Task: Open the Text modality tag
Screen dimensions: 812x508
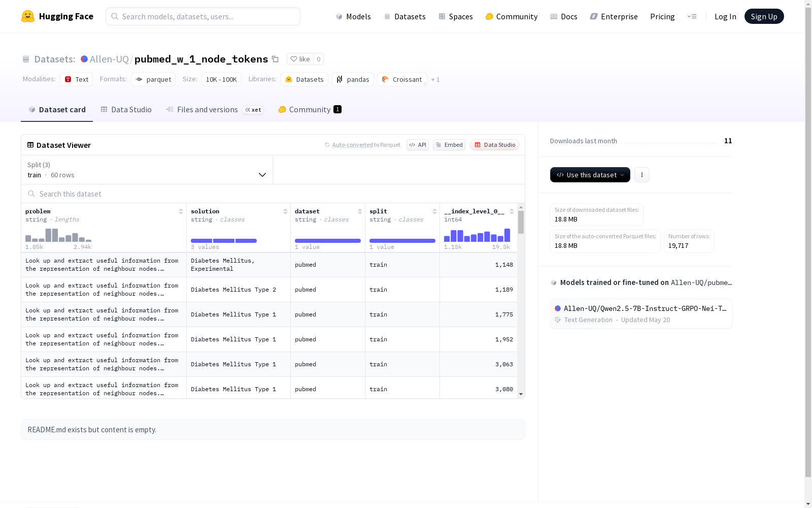Action: coord(77,79)
